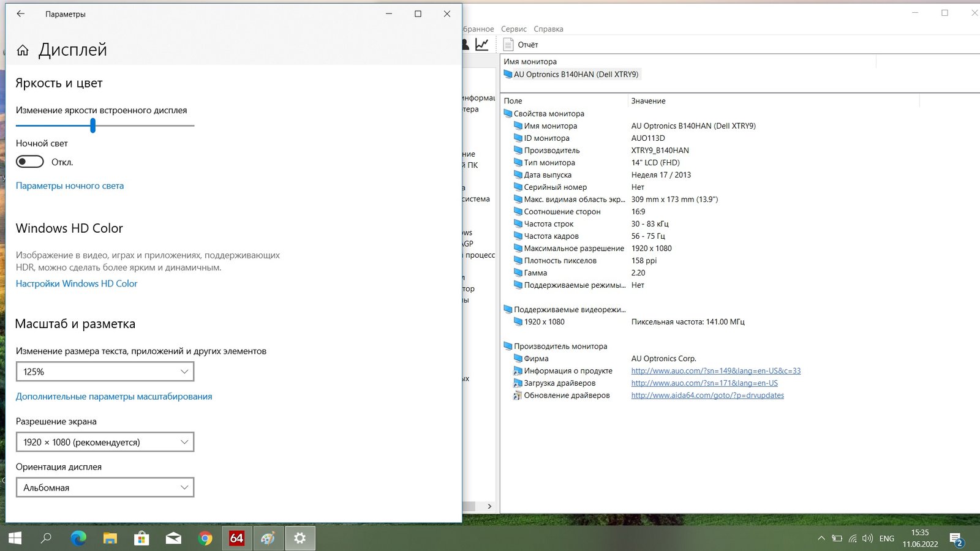The image size is (980, 551).
Task: Open the auo.com product information link
Action: pyautogui.click(x=716, y=370)
